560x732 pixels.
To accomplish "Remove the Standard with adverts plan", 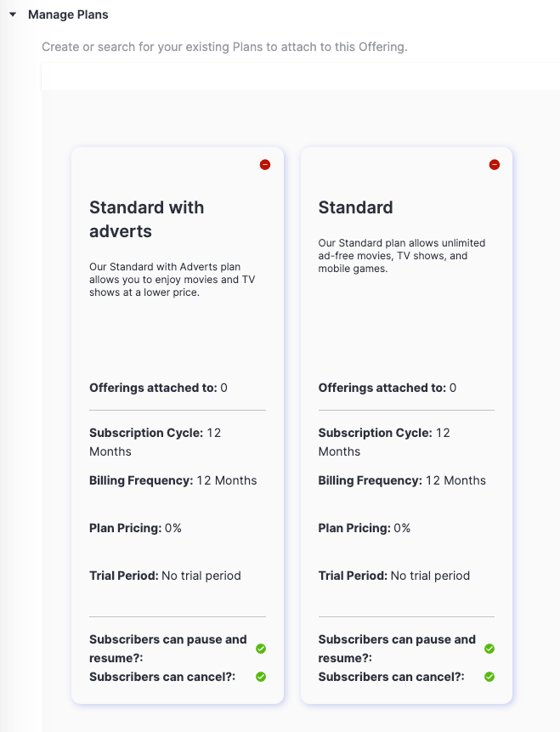I will pos(265,165).
